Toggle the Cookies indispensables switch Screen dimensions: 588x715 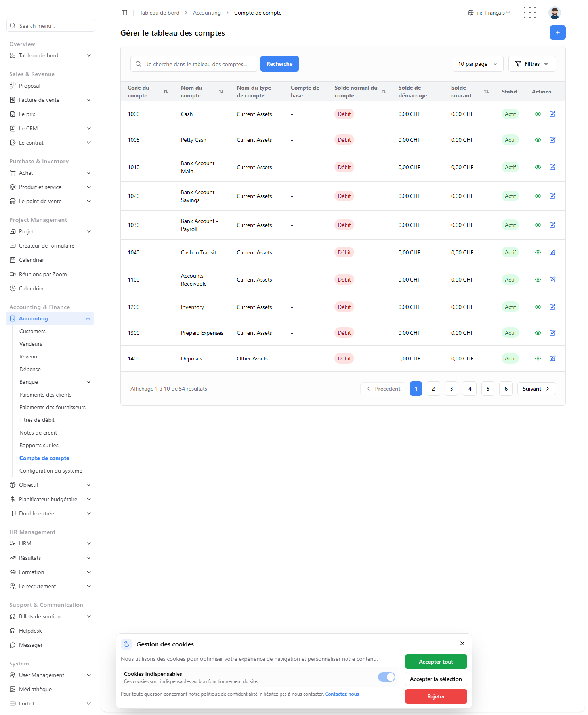pos(387,677)
